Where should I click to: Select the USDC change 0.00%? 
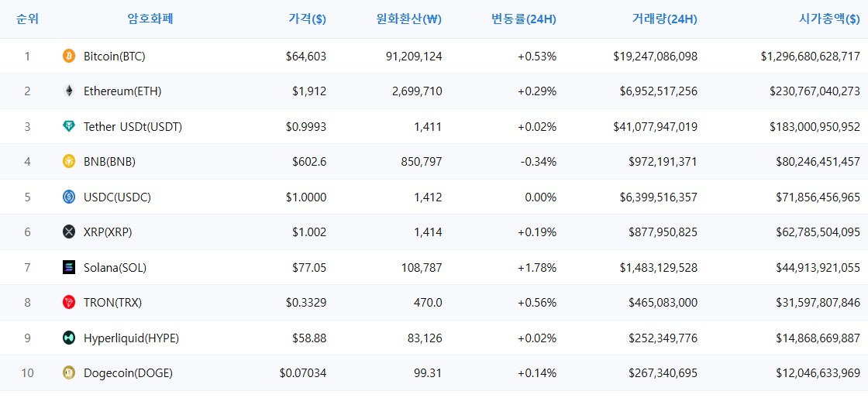pyautogui.click(x=541, y=197)
